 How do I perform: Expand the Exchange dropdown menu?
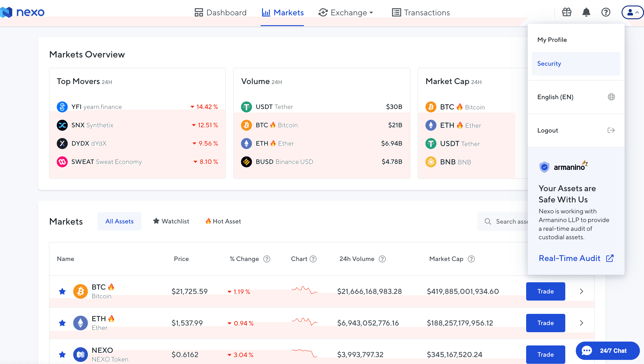(x=346, y=13)
